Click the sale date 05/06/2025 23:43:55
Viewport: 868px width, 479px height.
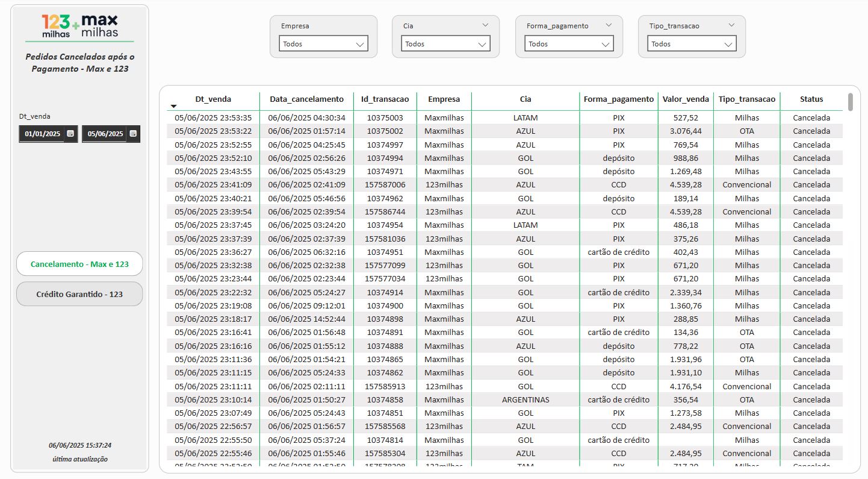(213, 171)
